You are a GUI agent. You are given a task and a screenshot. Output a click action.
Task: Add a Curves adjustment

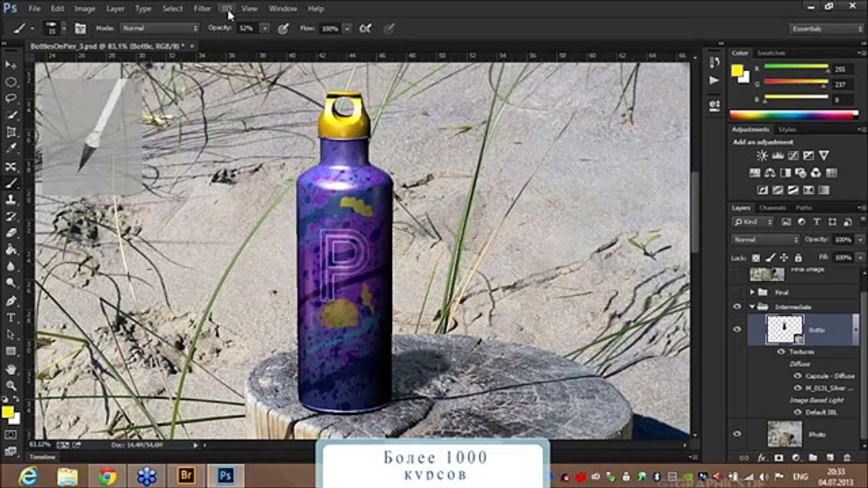click(793, 156)
